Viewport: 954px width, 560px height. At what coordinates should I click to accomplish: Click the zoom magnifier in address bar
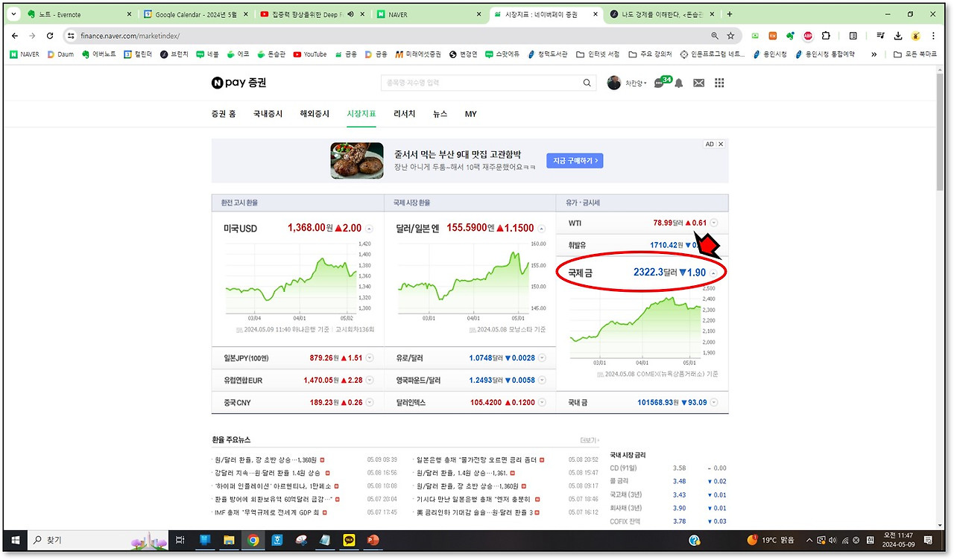(714, 36)
